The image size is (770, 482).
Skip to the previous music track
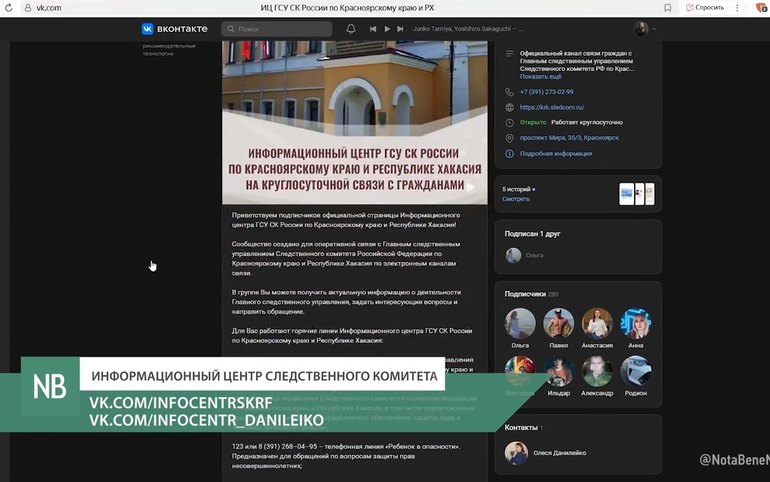(x=373, y=29)
